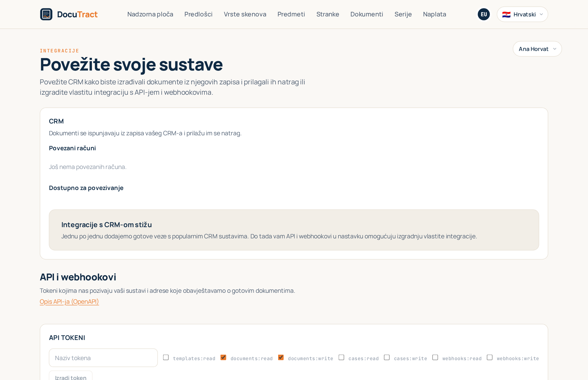
Task: Enable the cases:read scope checkbox
Action: coord(341,357)
